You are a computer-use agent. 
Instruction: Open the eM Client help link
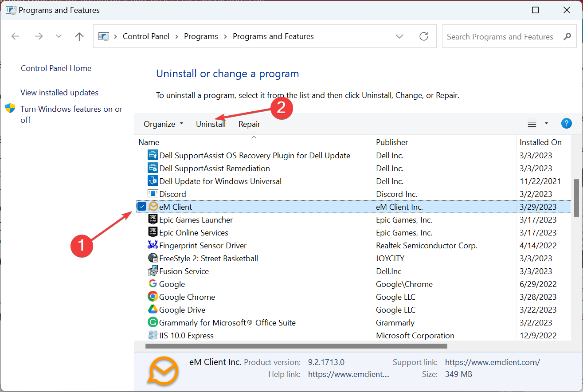349,374
